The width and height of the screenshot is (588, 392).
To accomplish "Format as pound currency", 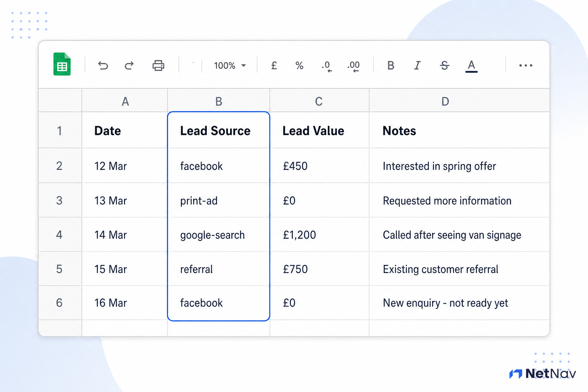I will 274,65.
